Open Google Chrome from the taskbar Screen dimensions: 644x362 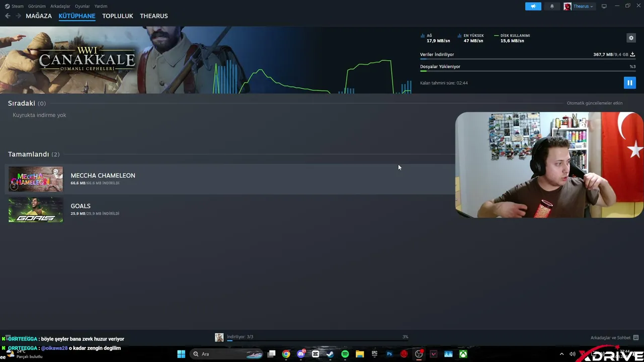click(x=286, y=354)
